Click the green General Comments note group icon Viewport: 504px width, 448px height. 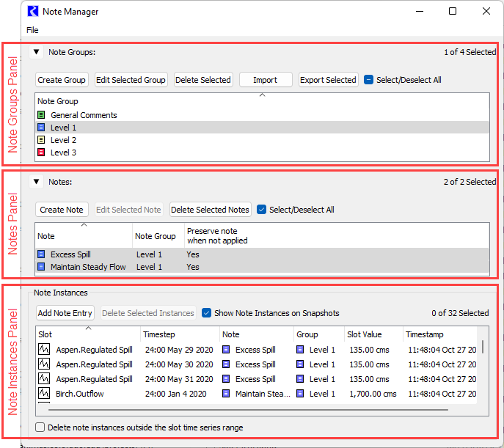tap(41, 115)
